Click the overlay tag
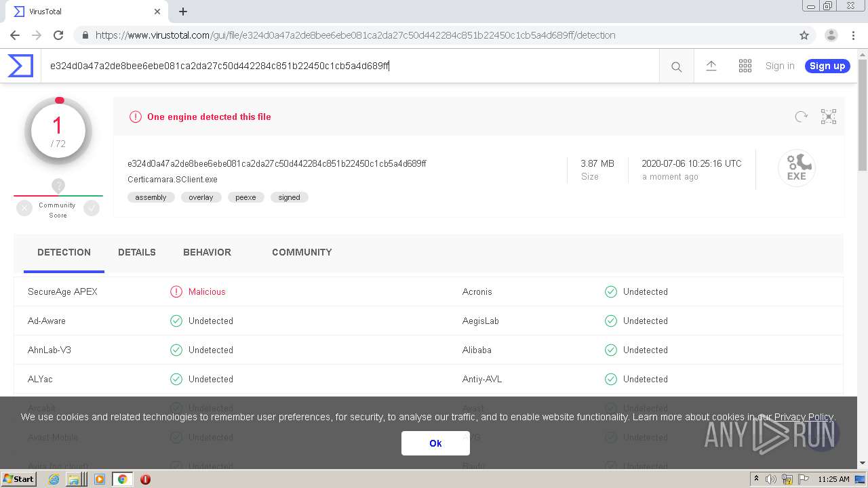 point(201,197)
